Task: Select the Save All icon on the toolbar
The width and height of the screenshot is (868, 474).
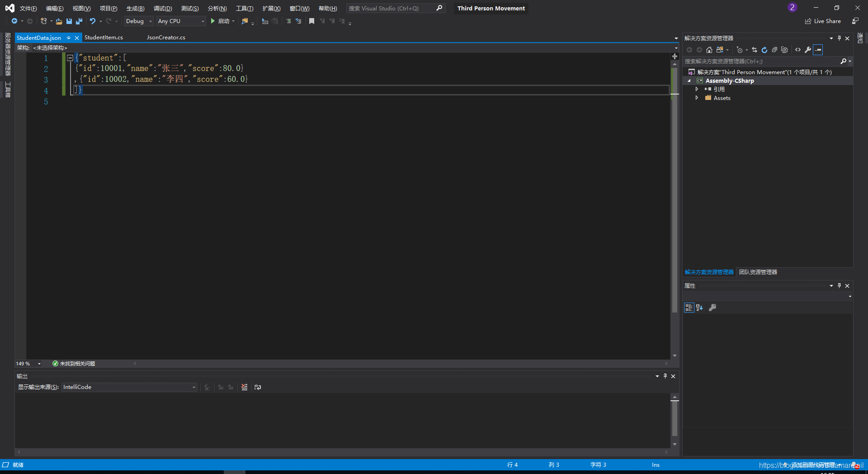Action: click(x=79, y=21)
